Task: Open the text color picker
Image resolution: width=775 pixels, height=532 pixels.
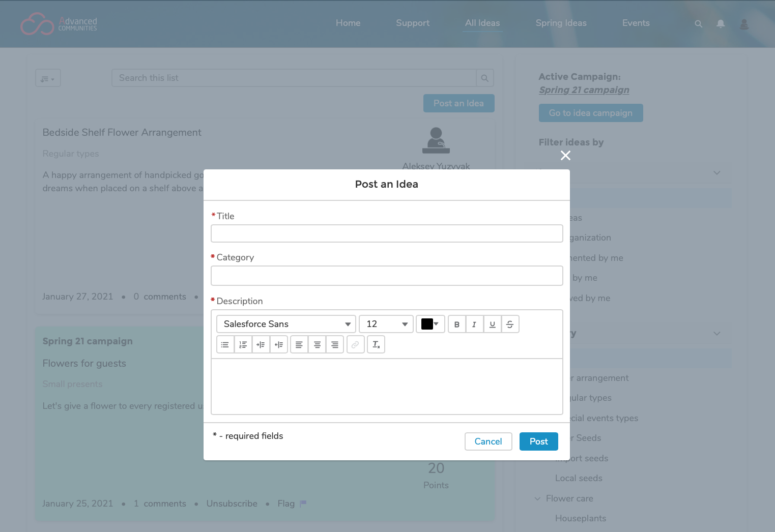Action: point(430,324)
